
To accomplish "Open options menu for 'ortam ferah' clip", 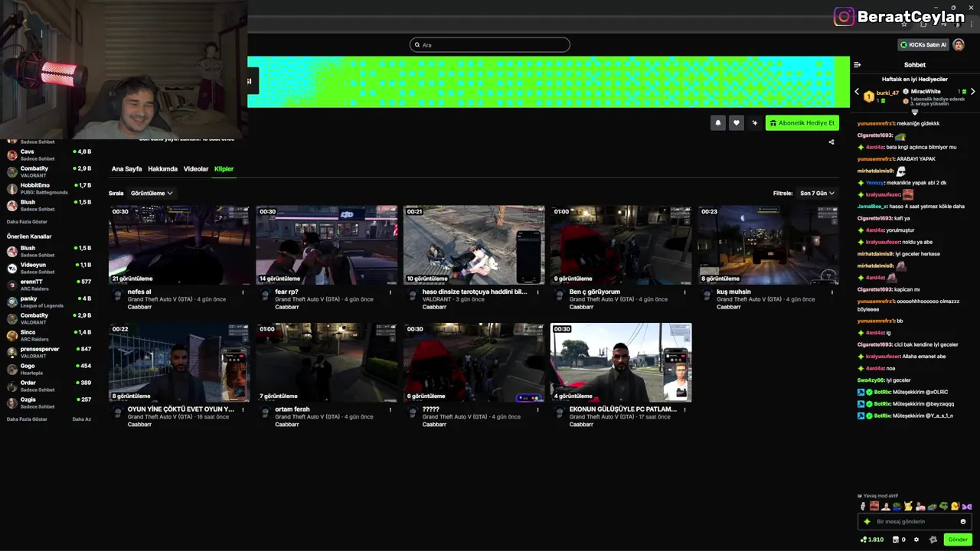I will pyautogui.click(x=390, y=409).
